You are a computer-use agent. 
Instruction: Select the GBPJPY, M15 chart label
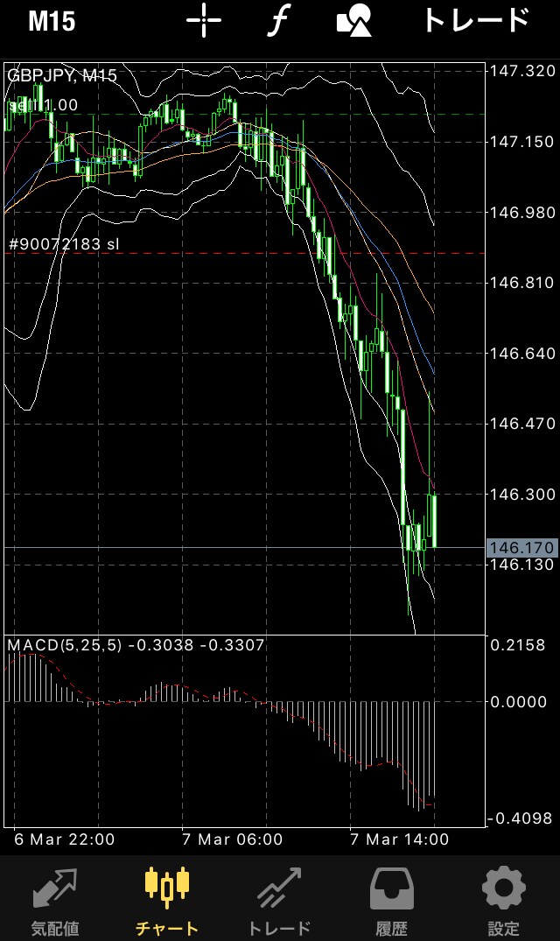coord(62,75)
